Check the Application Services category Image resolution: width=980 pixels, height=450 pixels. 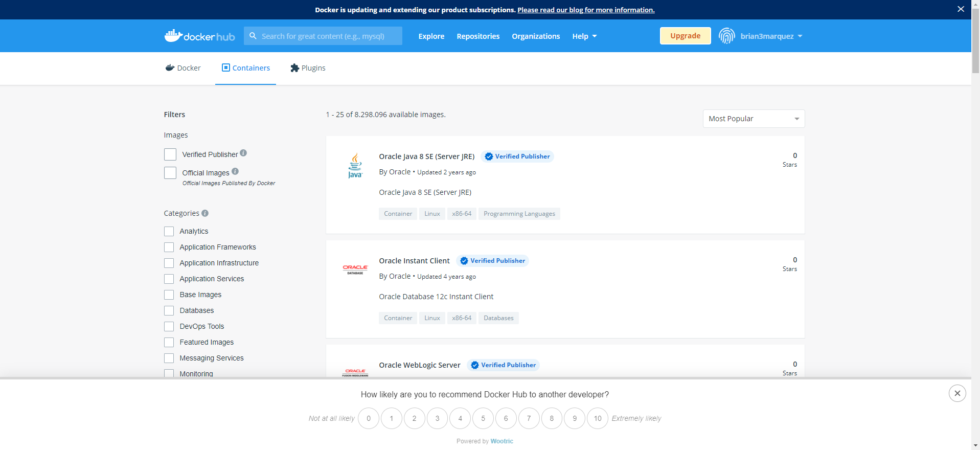(x=169, y=279)
